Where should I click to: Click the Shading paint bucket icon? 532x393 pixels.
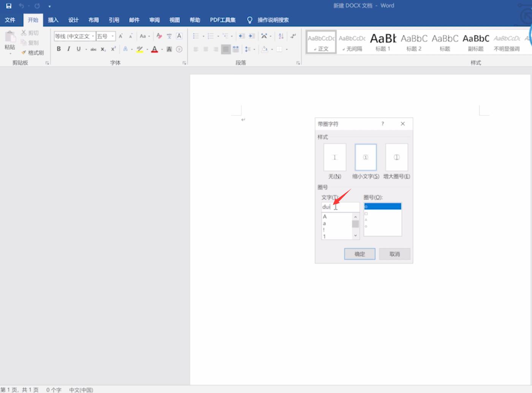264,49
